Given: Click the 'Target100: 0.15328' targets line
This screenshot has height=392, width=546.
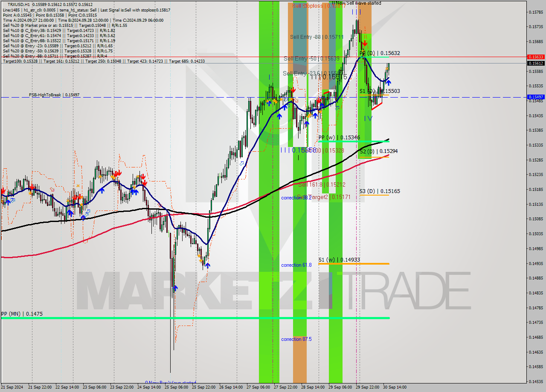Looking at the screenshot, I should [104, 61].
